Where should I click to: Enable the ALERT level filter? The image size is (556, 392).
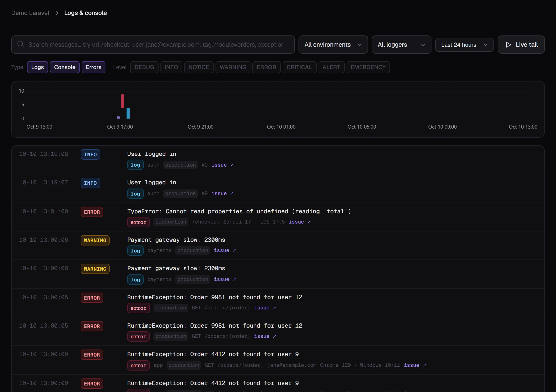coord(331,67)
